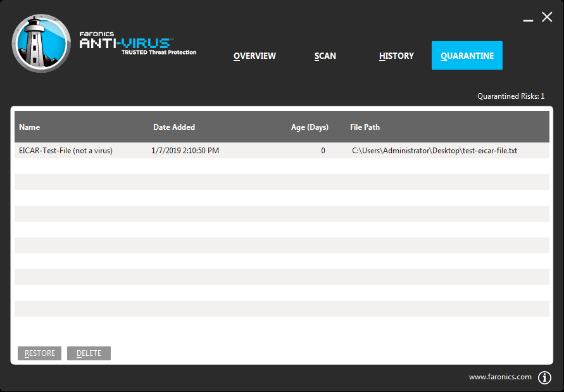Image resolution: width=564 pixels, height=392 pixels.
Task: Click the 1/7/2019 2:10:50 PM date cell
Action: (x=185, y=151)
